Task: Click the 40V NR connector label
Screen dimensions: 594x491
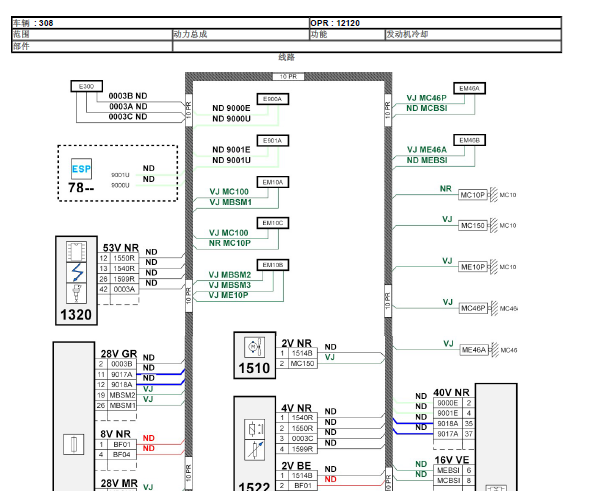Action: point(452,392)
